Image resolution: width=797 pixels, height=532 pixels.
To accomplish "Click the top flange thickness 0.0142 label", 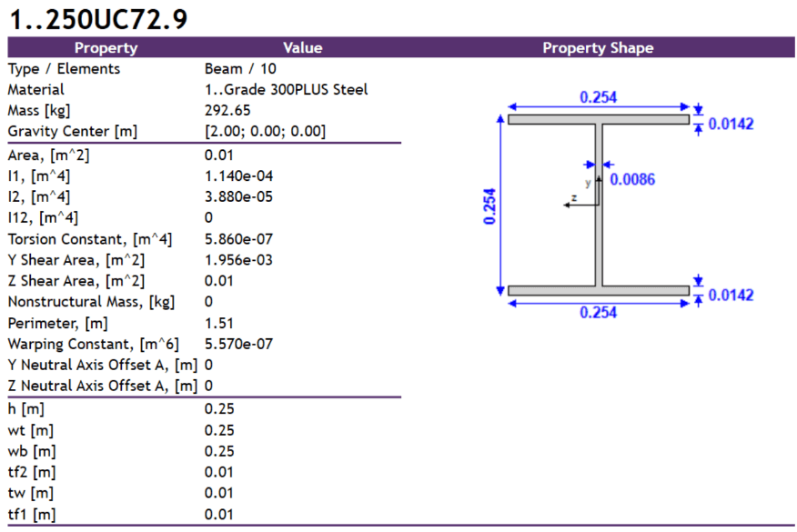I will [x=731, y=124].
